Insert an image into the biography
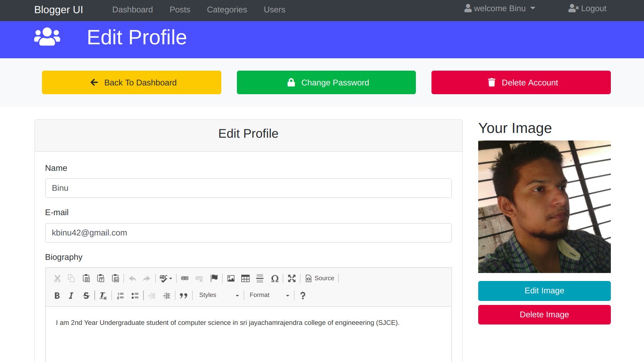 (x=231, y=278)
